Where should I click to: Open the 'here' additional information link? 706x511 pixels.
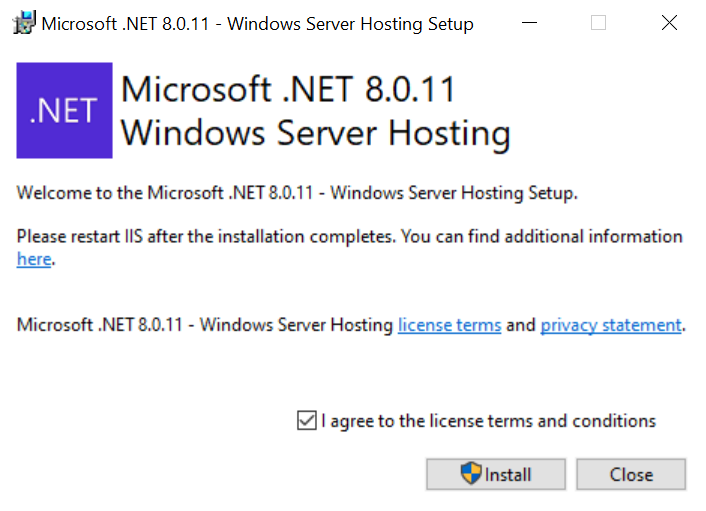(33, 259)
